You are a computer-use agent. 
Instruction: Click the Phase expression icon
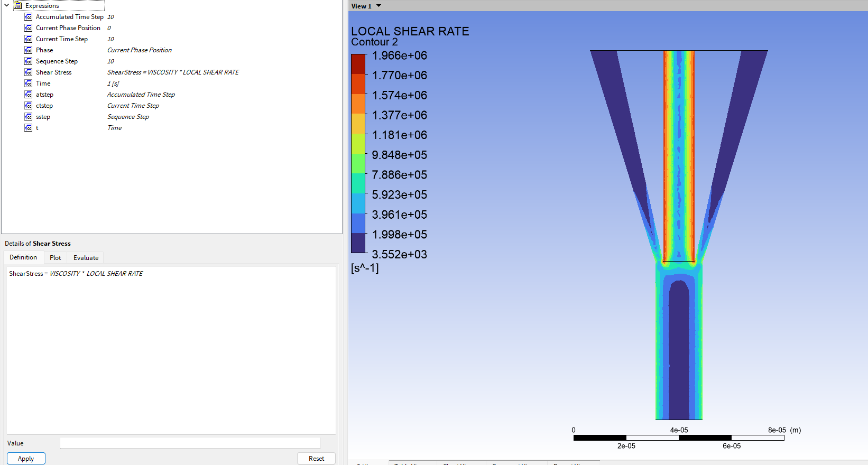(x=29, y=50)
